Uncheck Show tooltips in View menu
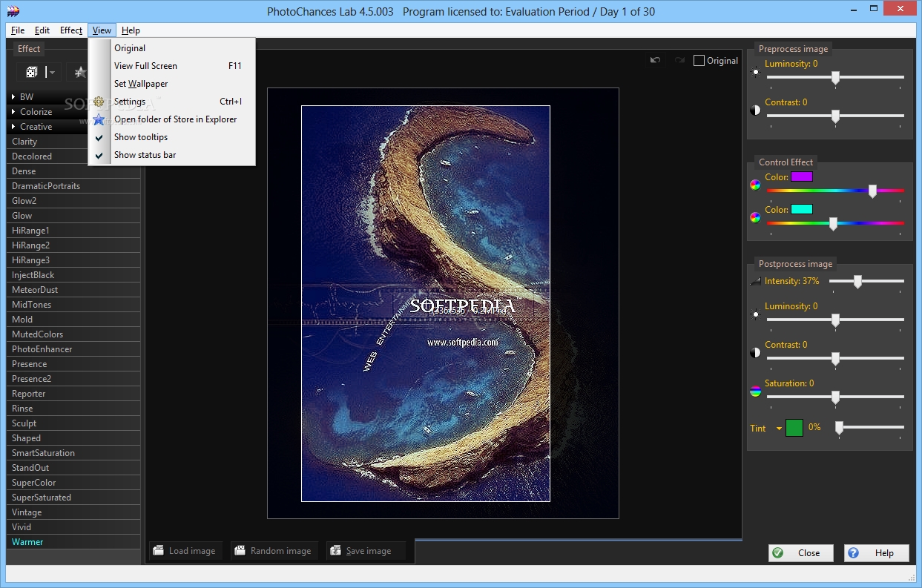Viewport: 922px width, 588px height. tap(141, 137)
